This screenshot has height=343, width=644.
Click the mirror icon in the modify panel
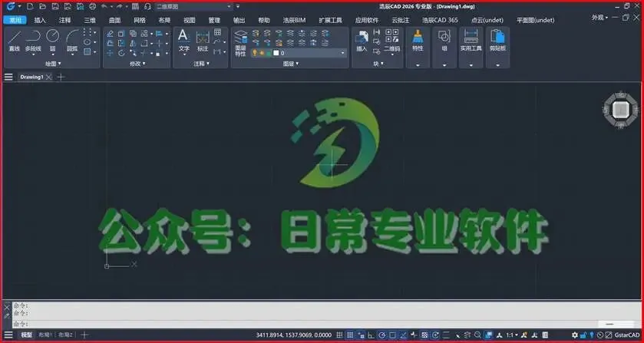132,43
